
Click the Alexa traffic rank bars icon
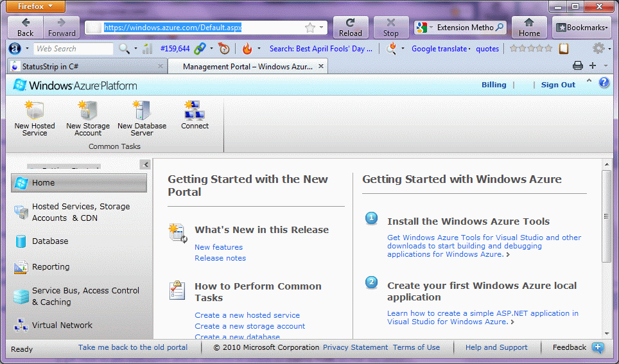click(147, 49)
